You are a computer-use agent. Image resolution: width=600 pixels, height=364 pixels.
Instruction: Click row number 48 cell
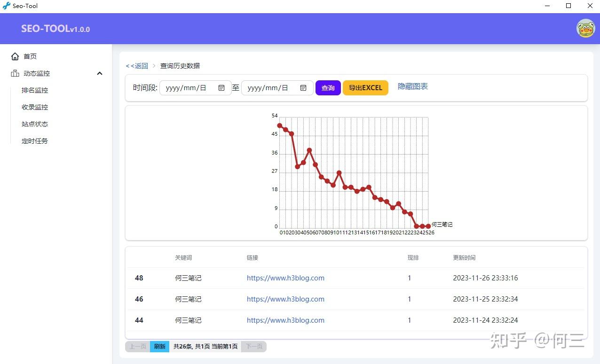coord(139,278)
